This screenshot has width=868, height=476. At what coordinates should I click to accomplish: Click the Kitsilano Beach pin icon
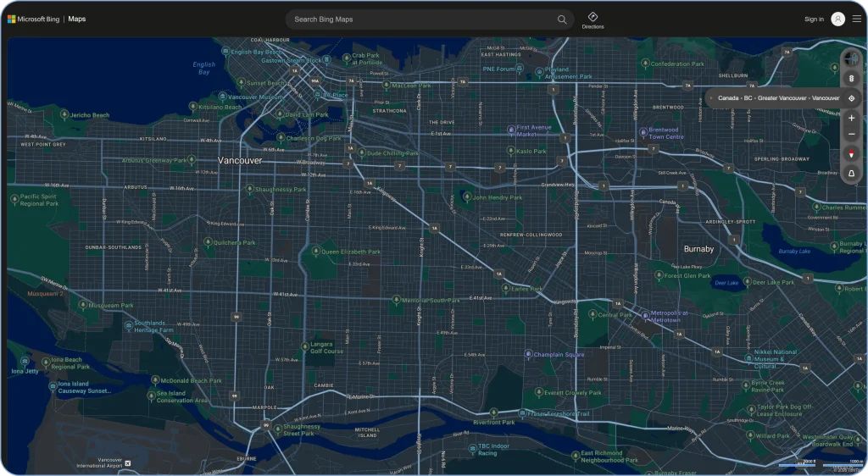(x=192, y=106)
